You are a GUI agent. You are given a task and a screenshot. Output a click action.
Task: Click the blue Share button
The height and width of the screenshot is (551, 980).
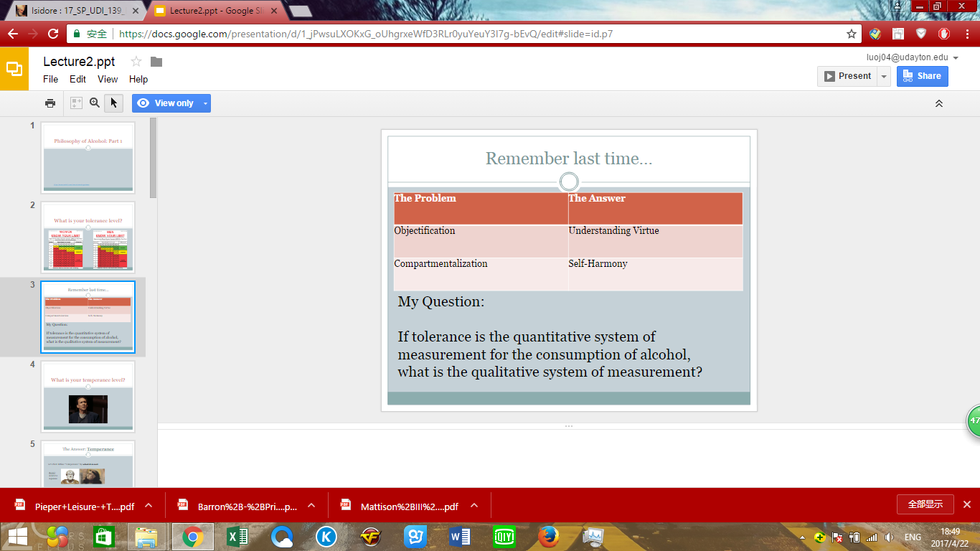coord(922,76)
